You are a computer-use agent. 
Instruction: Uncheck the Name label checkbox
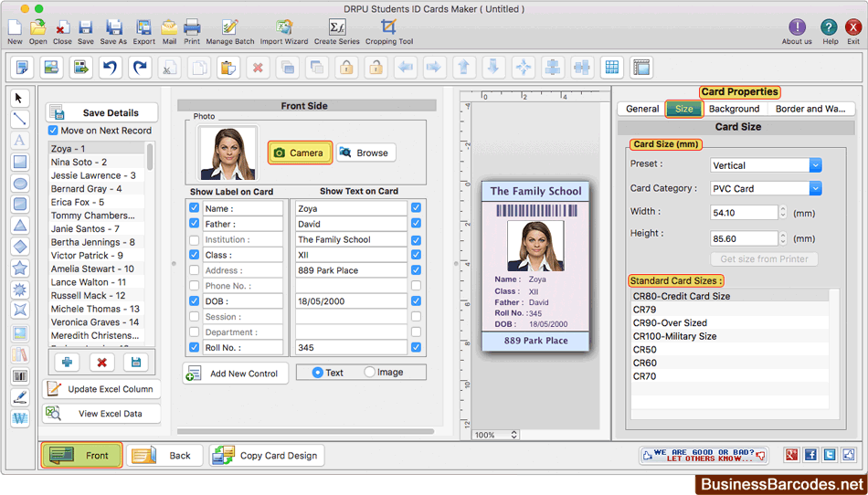click(x=194, y=208)
